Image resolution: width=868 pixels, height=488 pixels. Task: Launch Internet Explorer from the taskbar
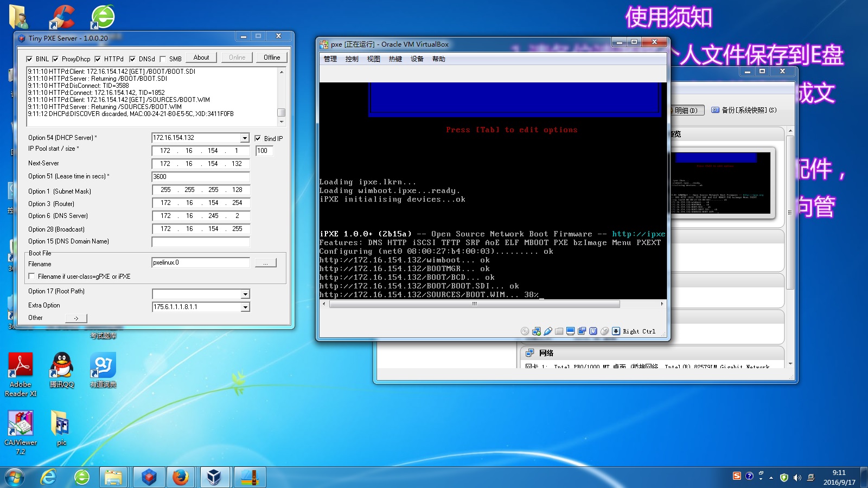pyautogui.click(x=48, y=477)
